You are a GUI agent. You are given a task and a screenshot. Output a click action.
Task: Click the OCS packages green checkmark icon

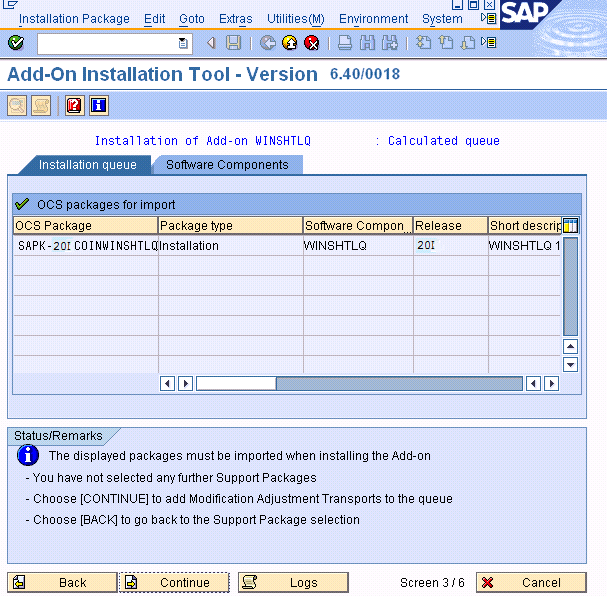[22, 204]
